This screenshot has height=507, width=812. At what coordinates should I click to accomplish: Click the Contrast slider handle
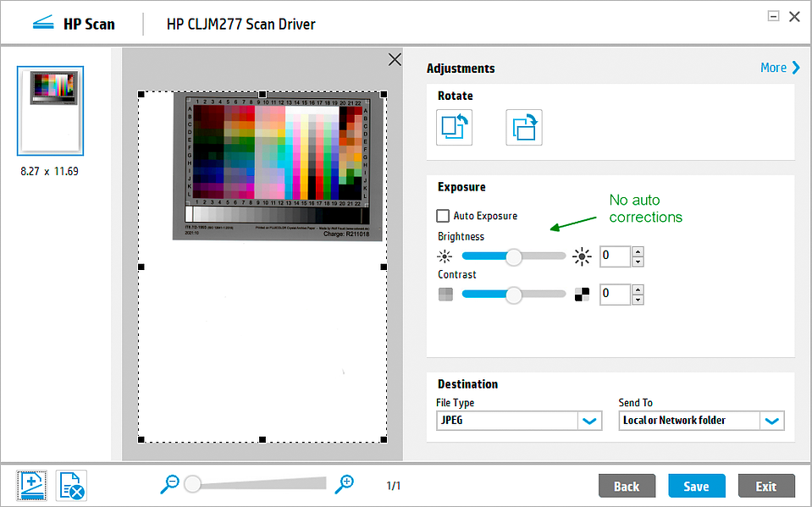513,295
